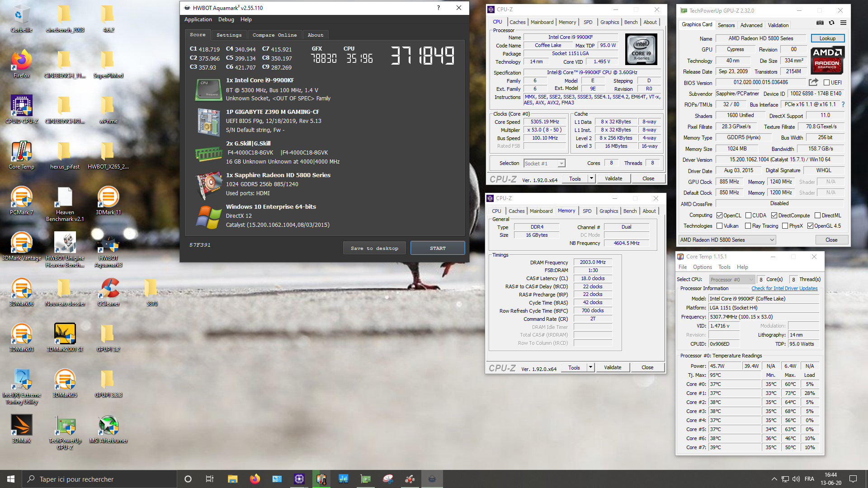This screenshot has height=488, width=868.
Task: Click Check for Intel Driver Updates link
Action: tap(784, 288)
